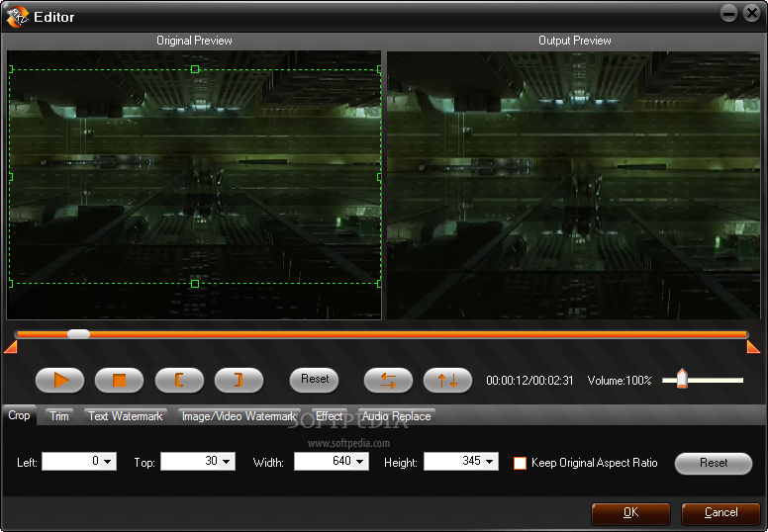The image size is (768, 532).
Task: Click bottom-right corner crop handle
Action: point(379,284)
